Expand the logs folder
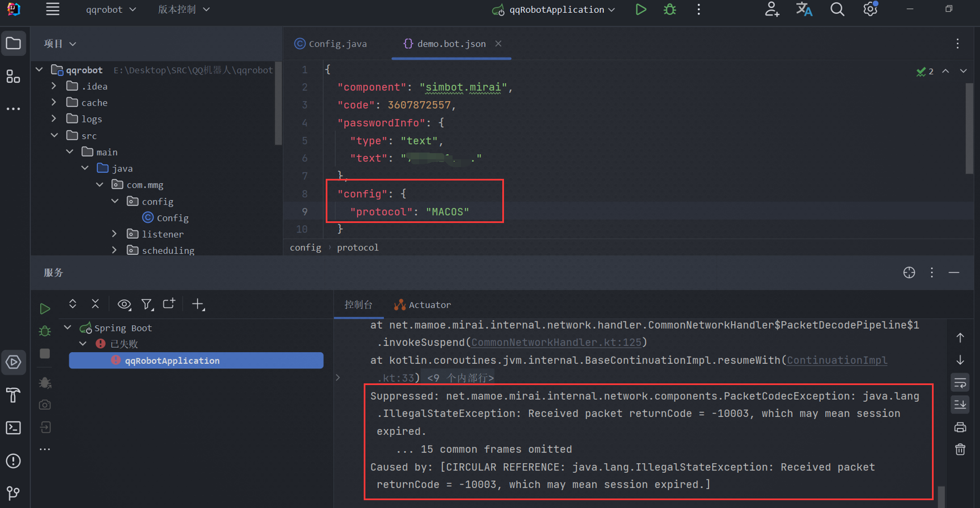The height and width of the screenshot is (508, 980). [54, 118]
